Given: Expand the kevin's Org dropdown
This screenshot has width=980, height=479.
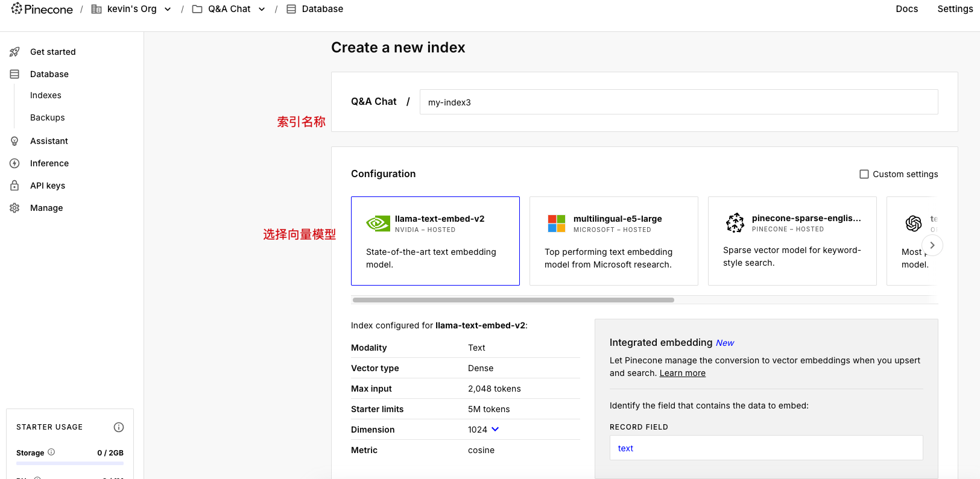Looking at the screenshot, I should point(168,9).
